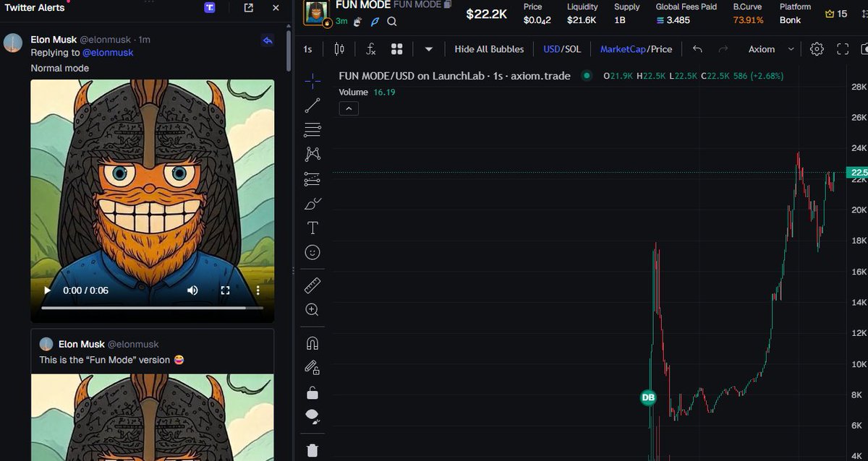Toggle lock all drawings
This screenshot has width=868, height=461.
(x=312, y=392)
